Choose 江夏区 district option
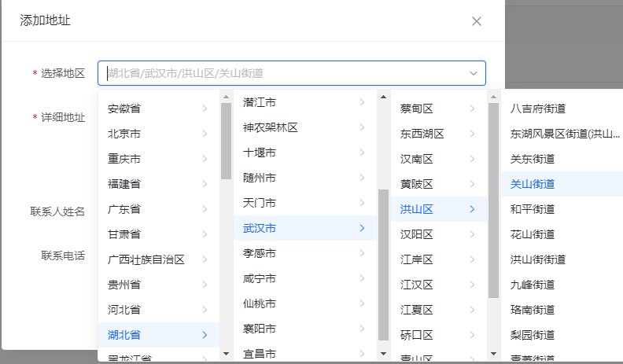The image size is (623, 364). 417,310
